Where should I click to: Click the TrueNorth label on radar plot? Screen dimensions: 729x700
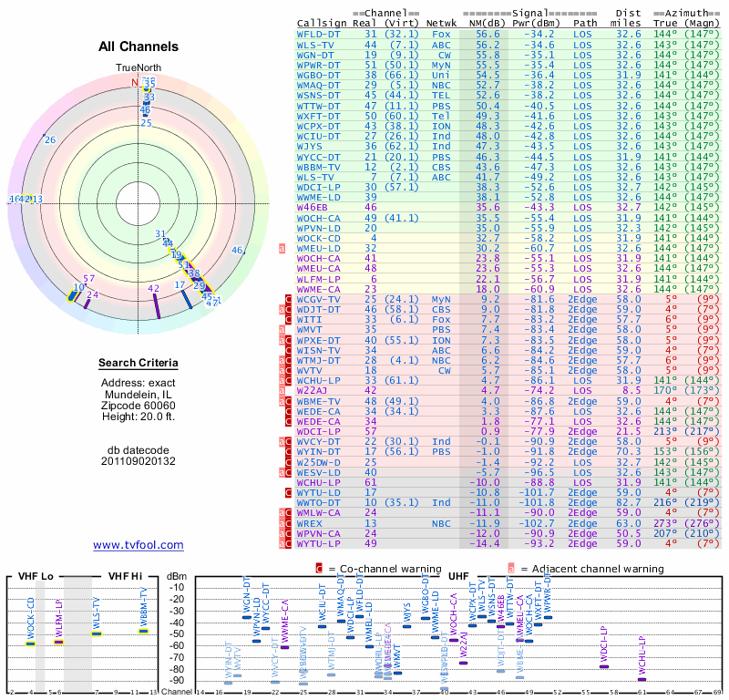139,68
